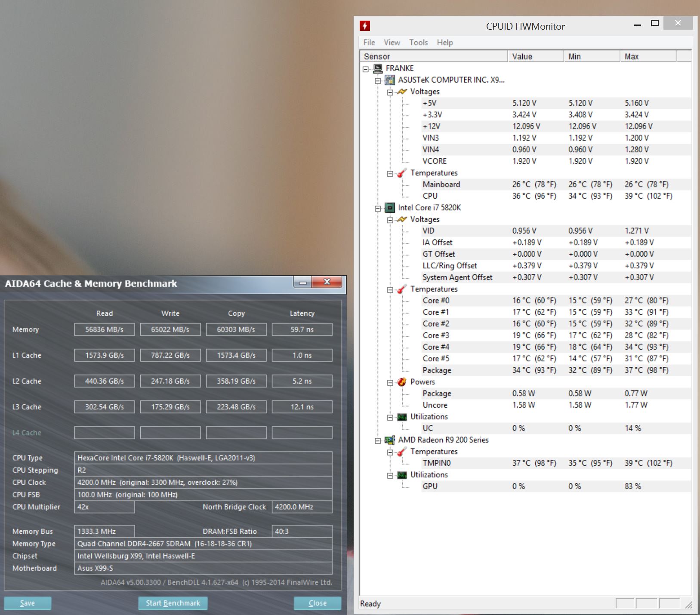
Task: Select the VCORE voltage row
Action: [556, 161]
